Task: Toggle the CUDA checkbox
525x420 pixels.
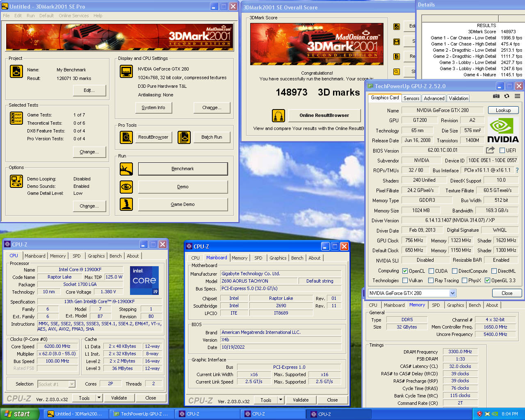Action: pos(431,271)
